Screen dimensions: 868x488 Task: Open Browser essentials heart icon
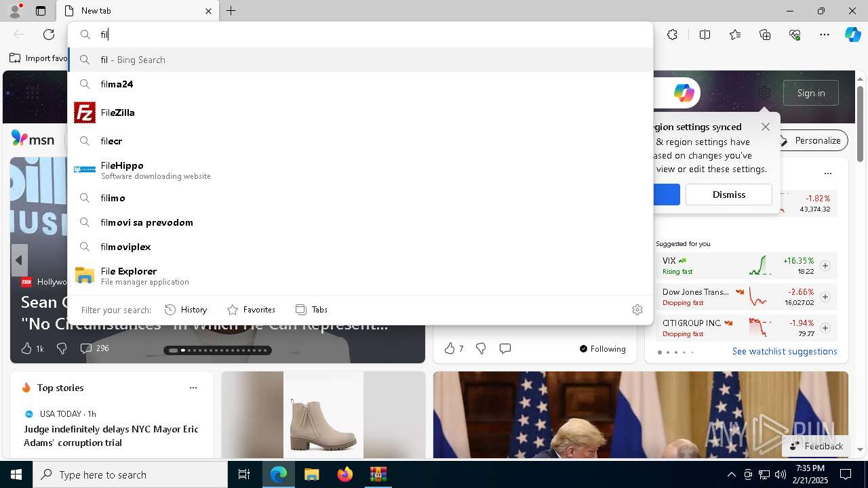(x=795, y=35)
